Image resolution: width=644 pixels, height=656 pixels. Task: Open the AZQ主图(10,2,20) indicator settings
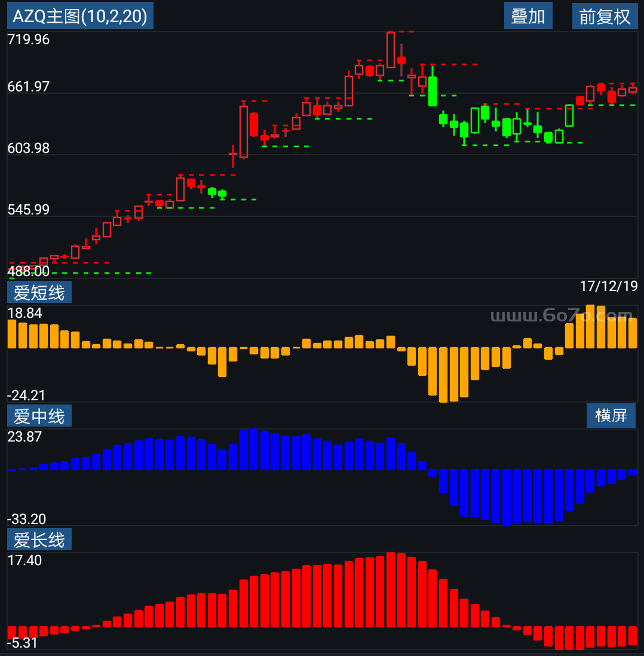coord(80,16)
